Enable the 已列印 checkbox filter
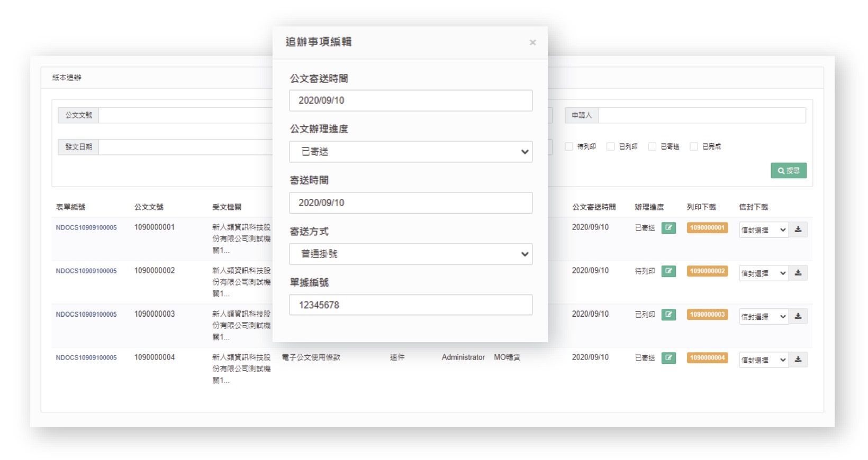The image size is (868, 460). pyautogui.click(x=611, y=146)
